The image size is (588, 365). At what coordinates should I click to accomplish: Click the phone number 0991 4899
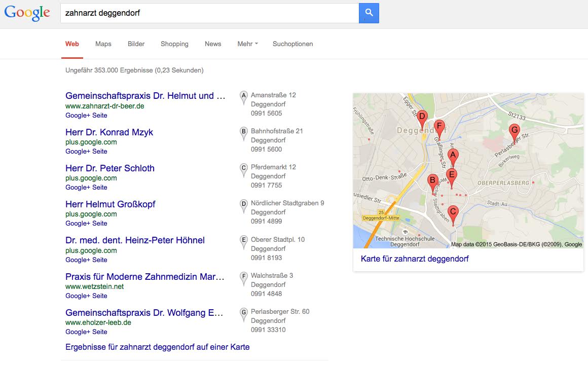(x=266, y=222)
